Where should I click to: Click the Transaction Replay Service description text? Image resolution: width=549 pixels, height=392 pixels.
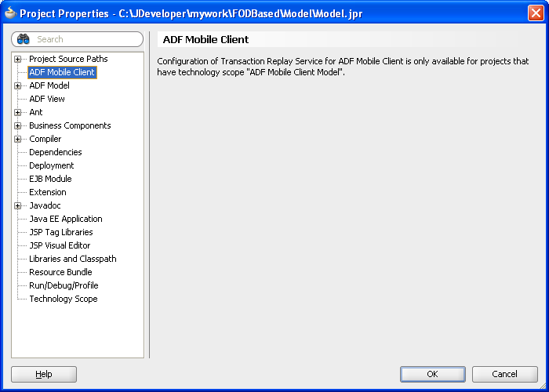(x=343, y=67)
